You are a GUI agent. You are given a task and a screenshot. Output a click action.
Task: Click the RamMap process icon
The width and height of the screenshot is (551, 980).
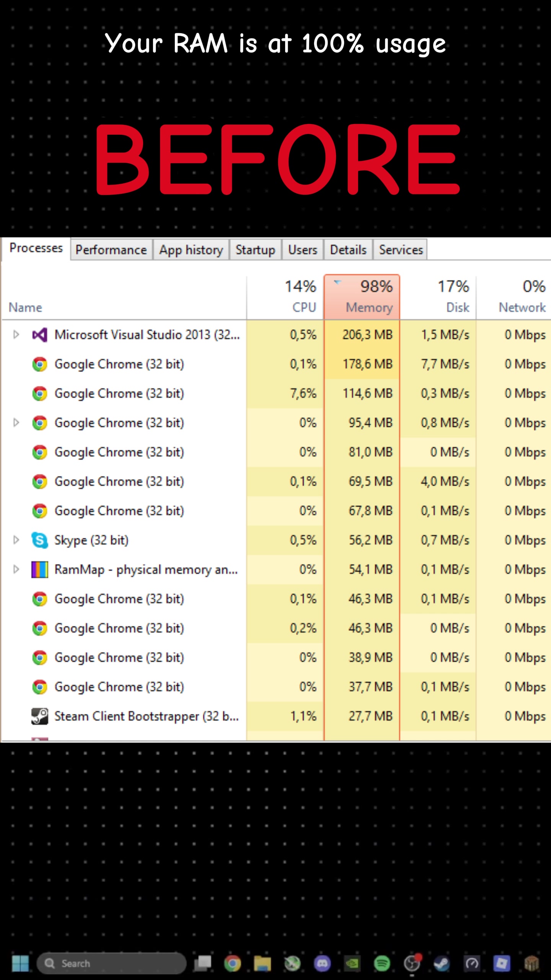point(40,570)
